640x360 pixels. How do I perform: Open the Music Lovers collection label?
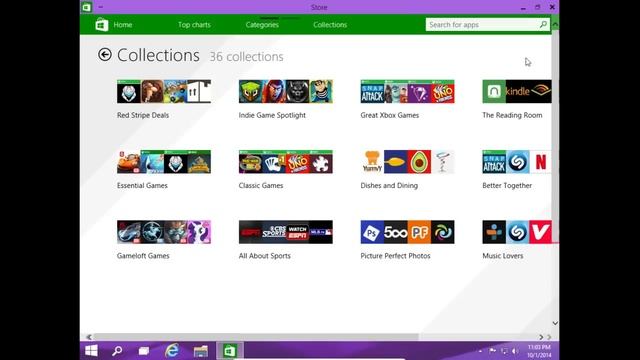pyautogui.click(x=502, y=256)
